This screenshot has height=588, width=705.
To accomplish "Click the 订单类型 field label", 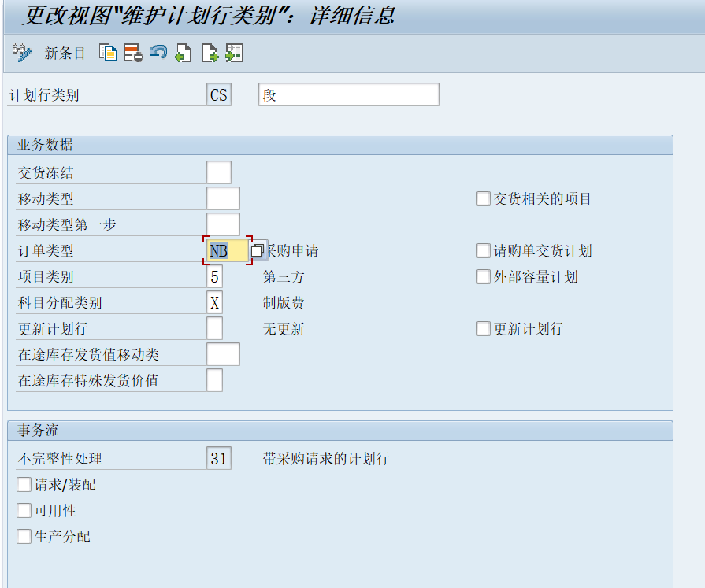I will [46, 250].
